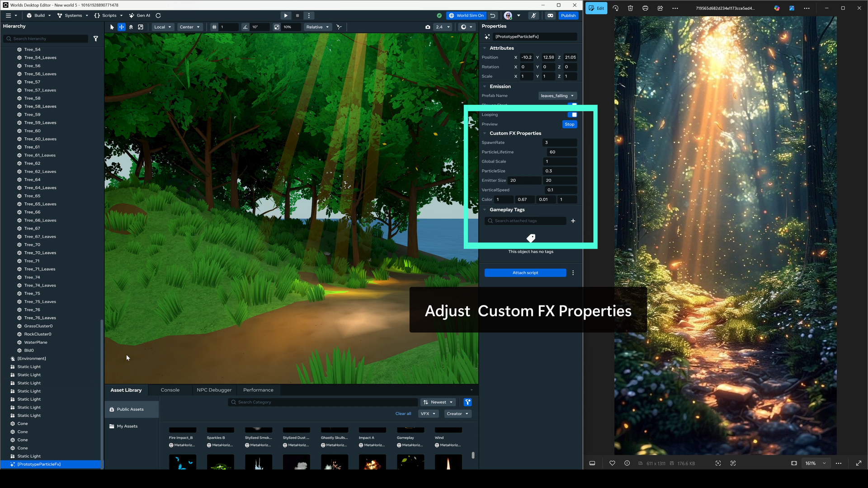Screen dimensions: 868x488
Task: Toggle the checkbox above Looping
Action: pyautogui.click(x=573, y=105)
